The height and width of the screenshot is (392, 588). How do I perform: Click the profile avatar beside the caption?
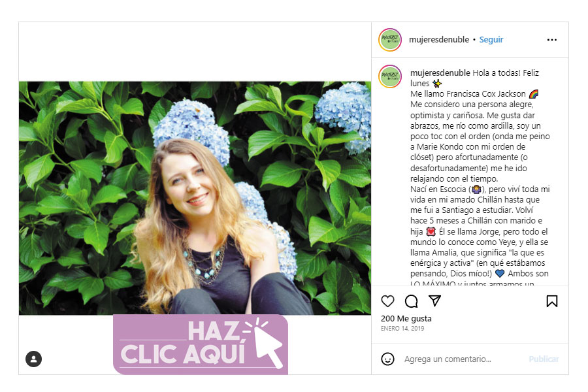coord(390,76)
